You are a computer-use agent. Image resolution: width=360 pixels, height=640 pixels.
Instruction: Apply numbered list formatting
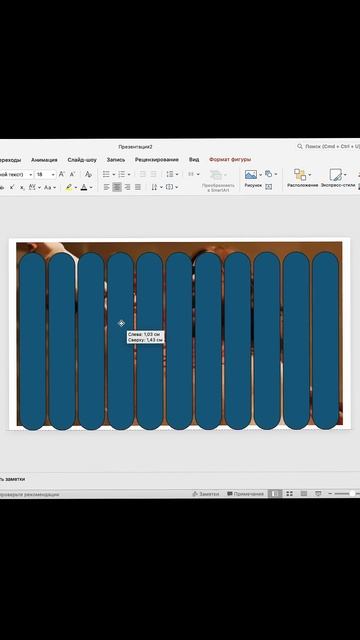pos(122,174)
